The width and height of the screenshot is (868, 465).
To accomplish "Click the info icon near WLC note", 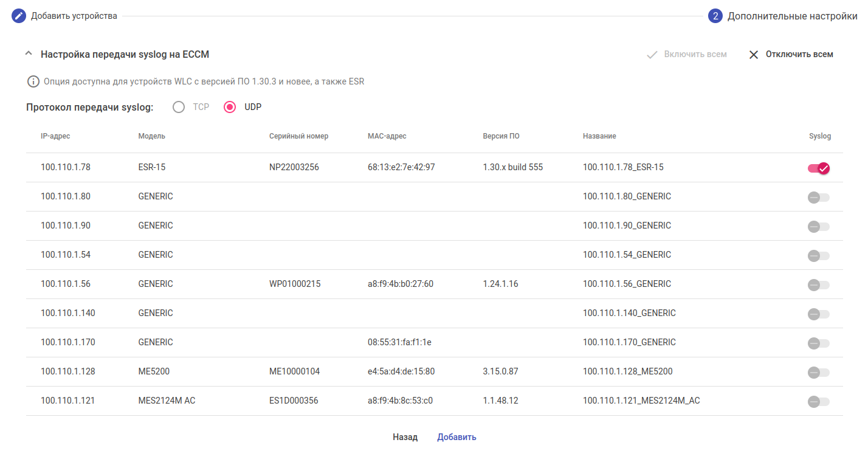I will point(33,81).
